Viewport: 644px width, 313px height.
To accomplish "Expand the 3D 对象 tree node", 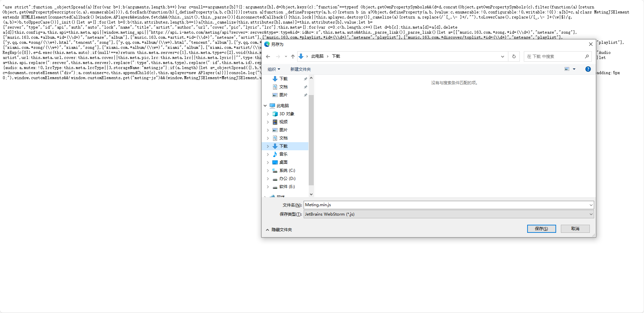I will [268, 114].
